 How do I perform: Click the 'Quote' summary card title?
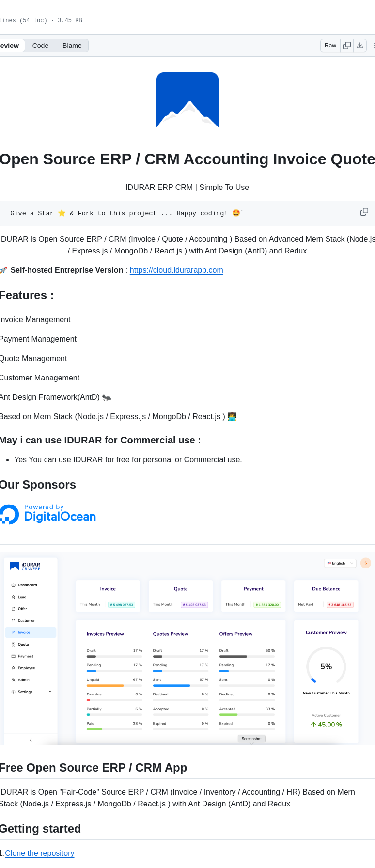181,589
